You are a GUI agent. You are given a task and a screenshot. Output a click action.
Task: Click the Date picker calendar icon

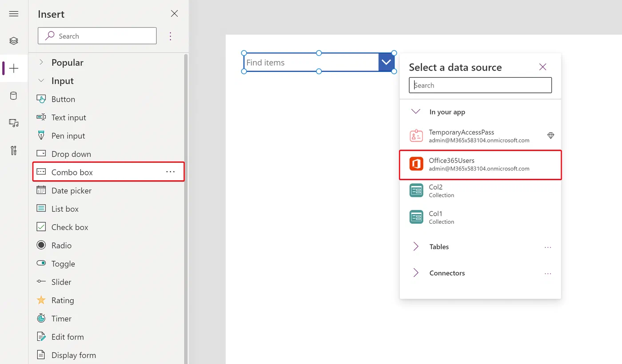click(x=41, y=190)
